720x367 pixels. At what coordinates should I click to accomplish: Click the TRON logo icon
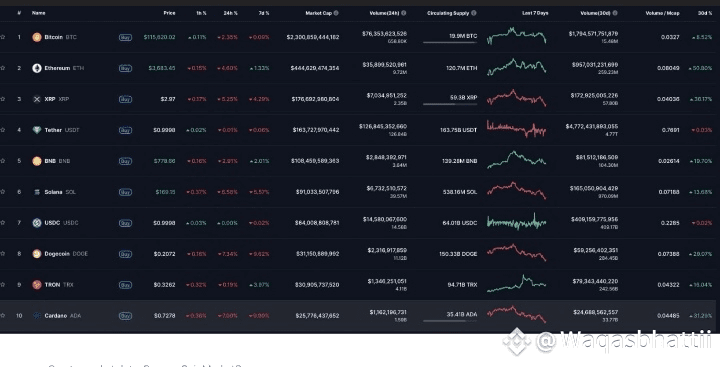coord(37,285)
